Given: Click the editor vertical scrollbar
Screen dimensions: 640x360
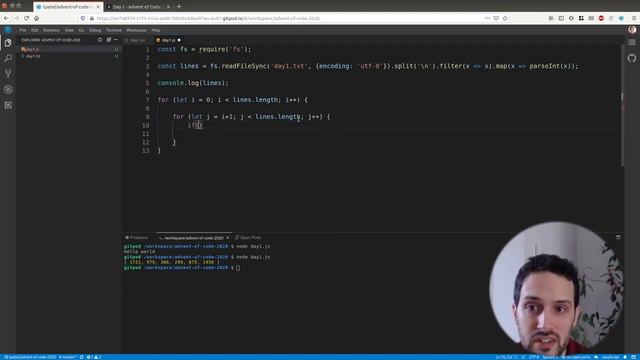Looking at the screenshot, I should (x=622, y=105).
